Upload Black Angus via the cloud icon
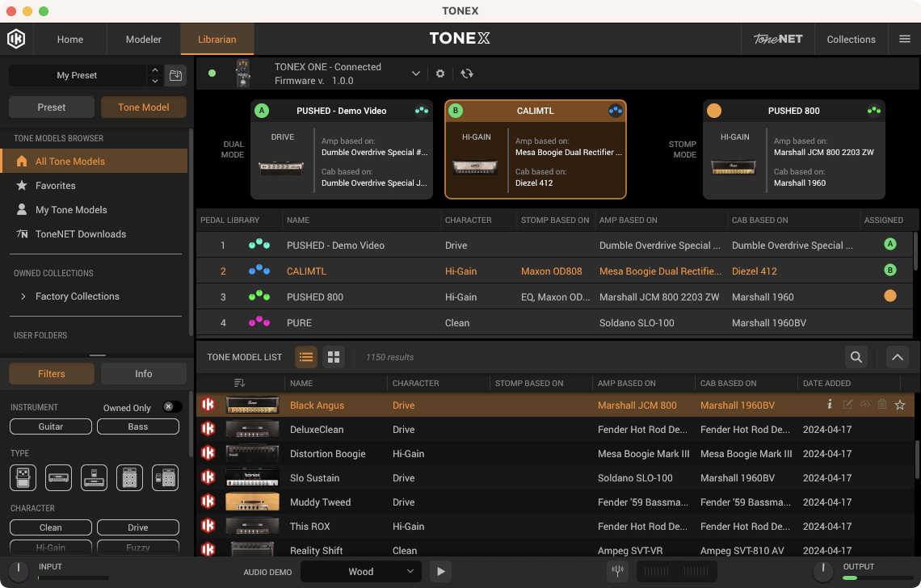 click(864, 404)
